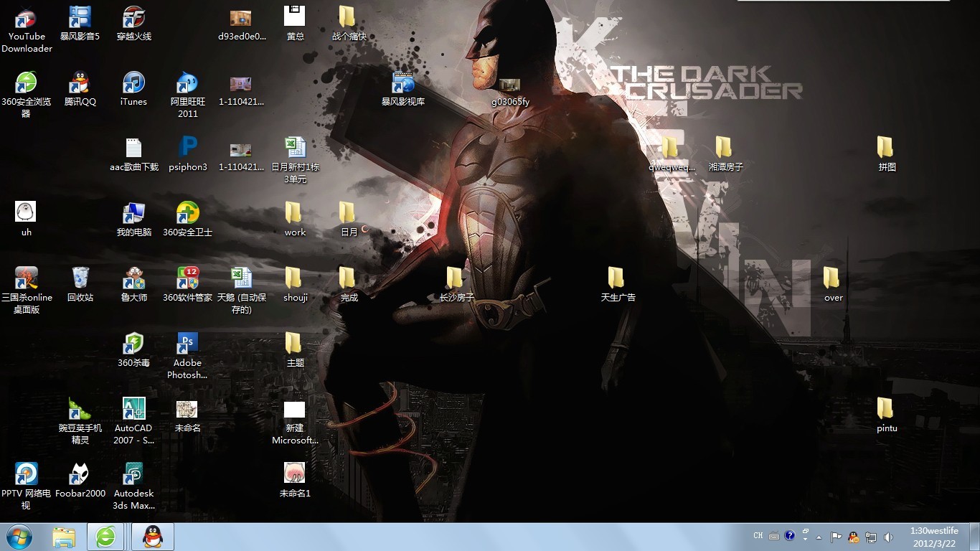Viewport: 980px width, 551px height.
Task: Select the 天鹅 (自动保存的) Excel file
Action: coord(241,291)
